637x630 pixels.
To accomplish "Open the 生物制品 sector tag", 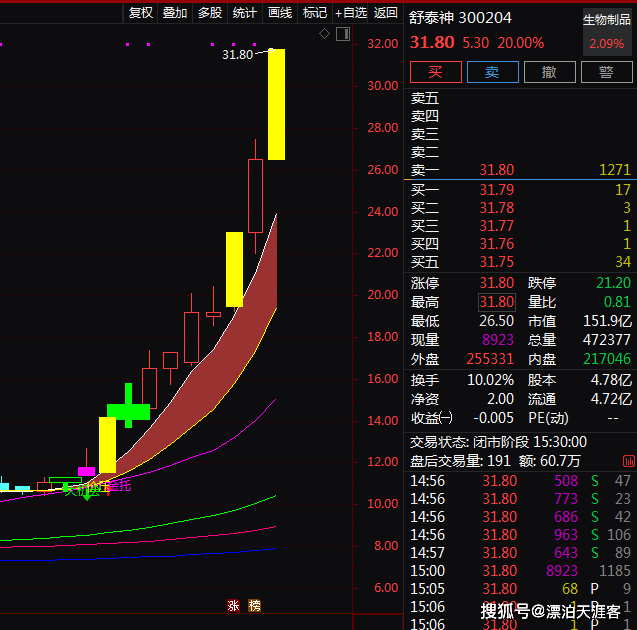I will [607, 20].
